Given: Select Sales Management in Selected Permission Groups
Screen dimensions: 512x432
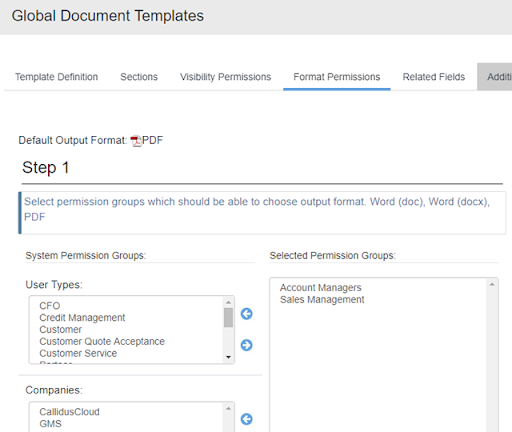Looking at the screenshot, I should (322, 300).
